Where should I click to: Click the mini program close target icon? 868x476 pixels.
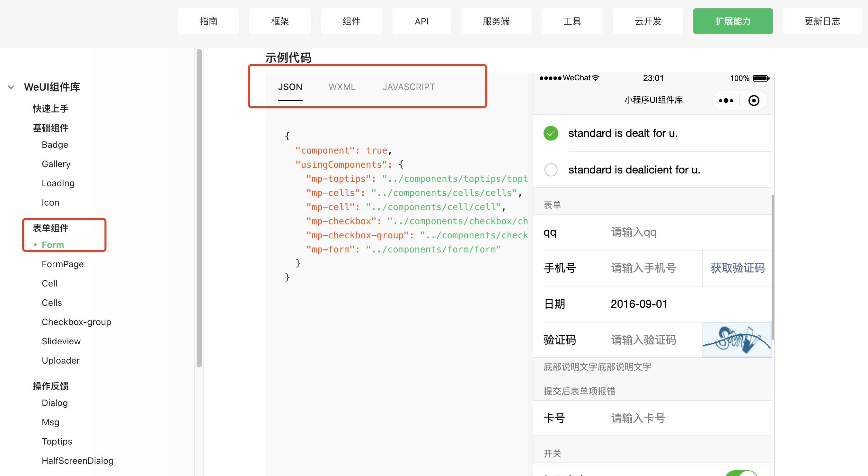[753, 101]
